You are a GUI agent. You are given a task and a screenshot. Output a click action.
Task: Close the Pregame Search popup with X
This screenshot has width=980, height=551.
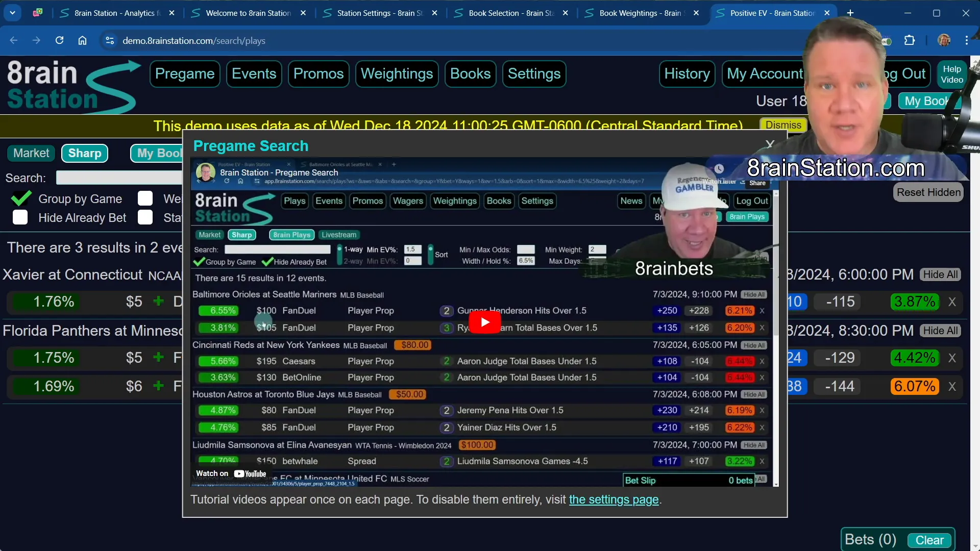[770, 144]
